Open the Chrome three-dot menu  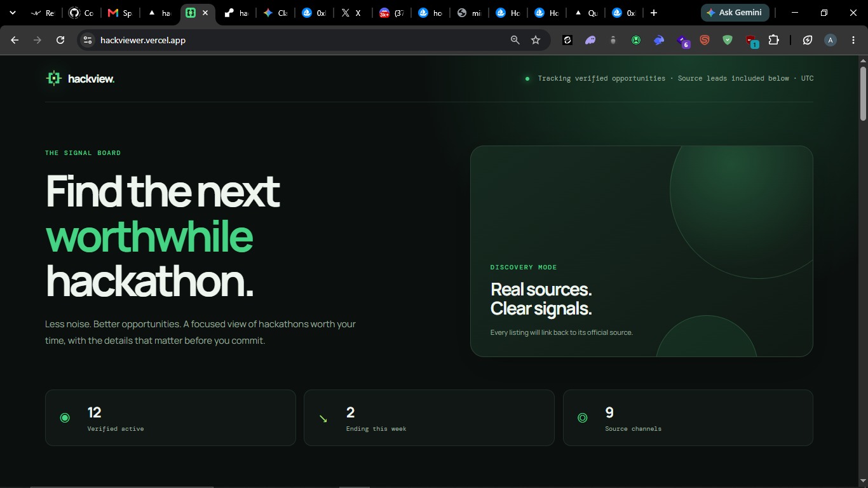click(x=853, y=40)
